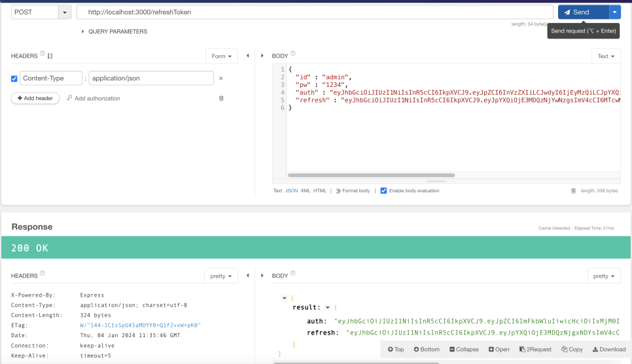The image size is (632, 364).
Task: Remove the Content-Type header row
Action: (x=221, y=78)
